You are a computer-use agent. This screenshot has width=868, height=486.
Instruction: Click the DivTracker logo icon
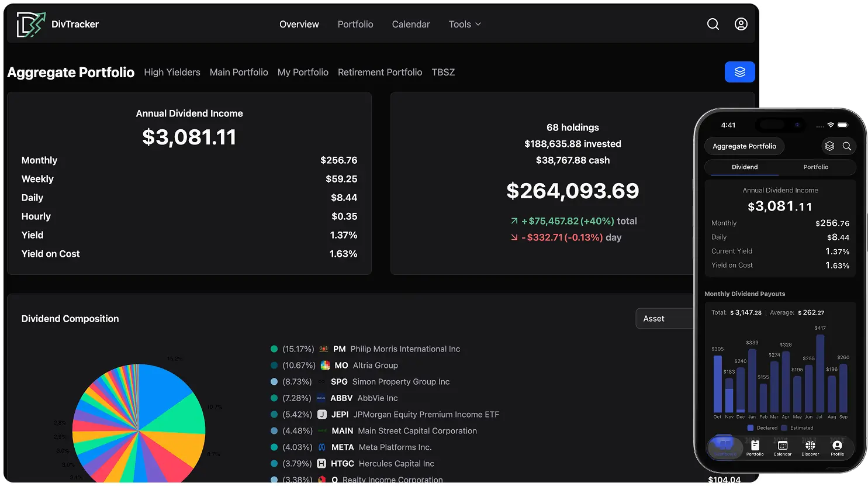(x=30, y=25)
